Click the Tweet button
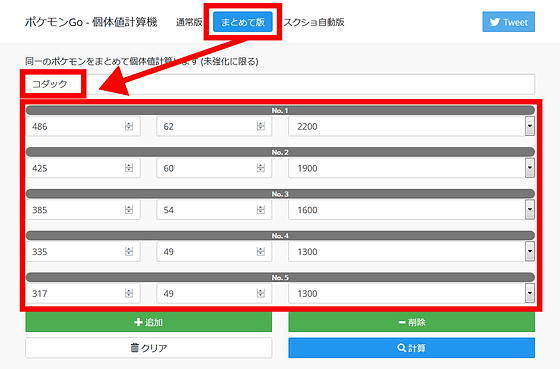The image size is (560, 369). tap(509, 22)
